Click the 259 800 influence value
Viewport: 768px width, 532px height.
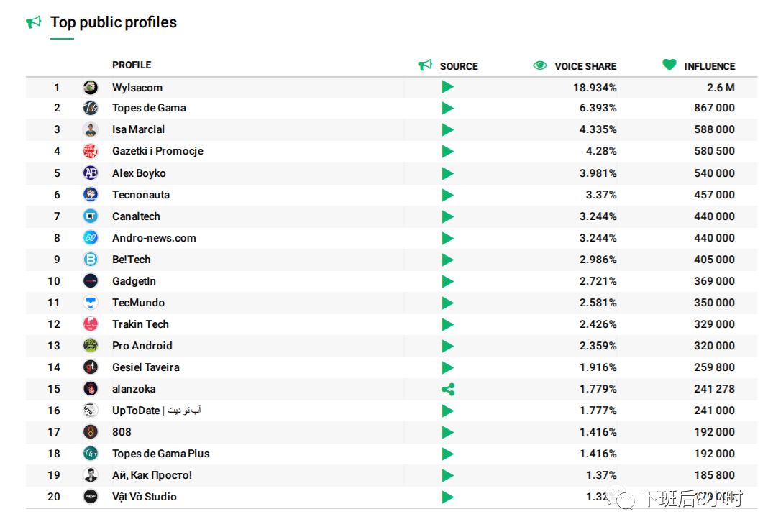[x=714, y=367]
